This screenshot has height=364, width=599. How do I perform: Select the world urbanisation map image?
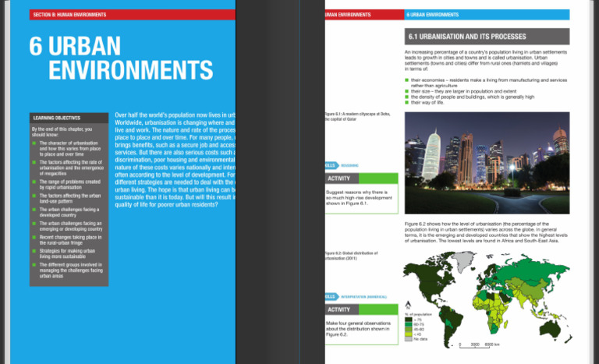[x=487, y=300]
